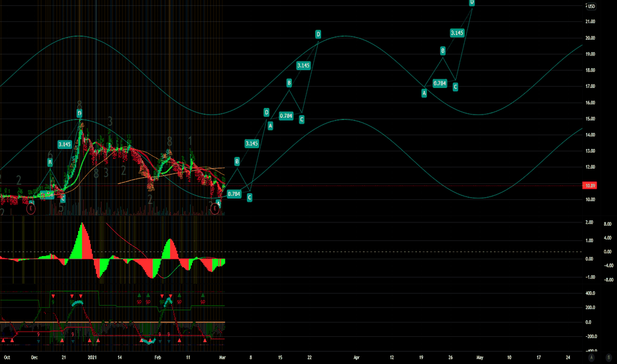This screenshot has height=364, width=617.
Task: Select the 0.784 ratio label of the April pattern
Action: [x=440, y=83]
